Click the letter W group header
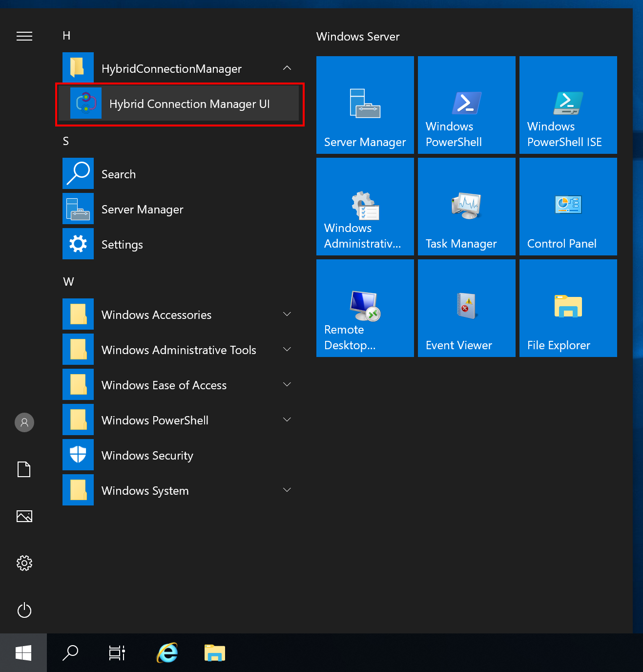The image size is (643, 672). tap(68, 282)
